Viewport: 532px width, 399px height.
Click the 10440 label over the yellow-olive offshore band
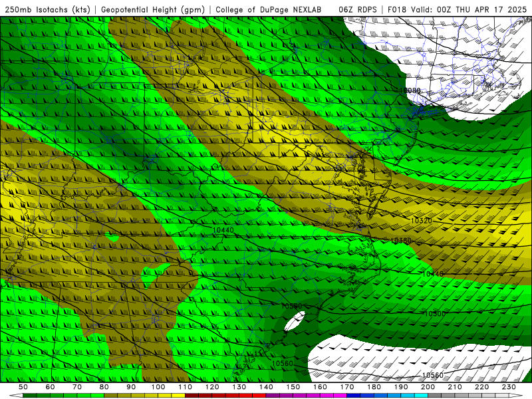[x=433, y=274]
